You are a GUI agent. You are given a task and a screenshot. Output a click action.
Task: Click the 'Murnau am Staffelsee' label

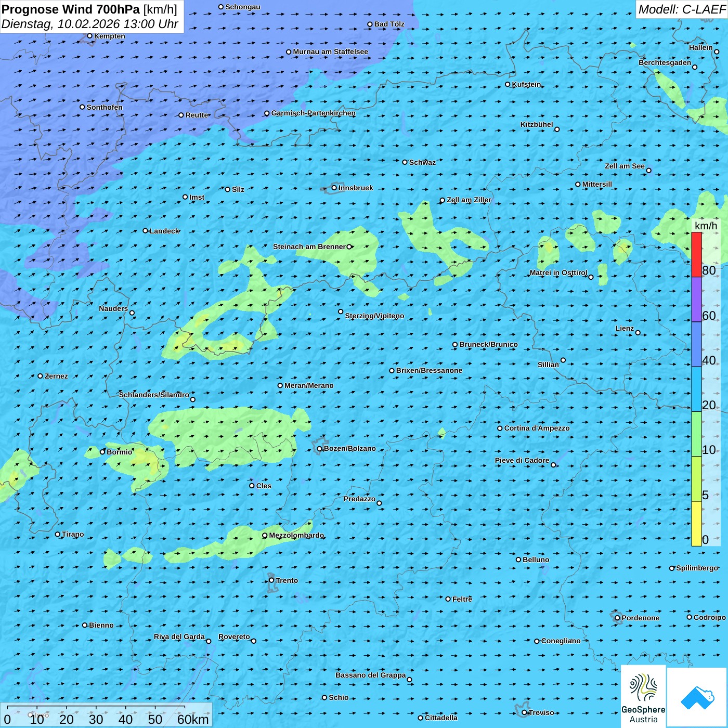pyautogui.click(x=330, y=51)
